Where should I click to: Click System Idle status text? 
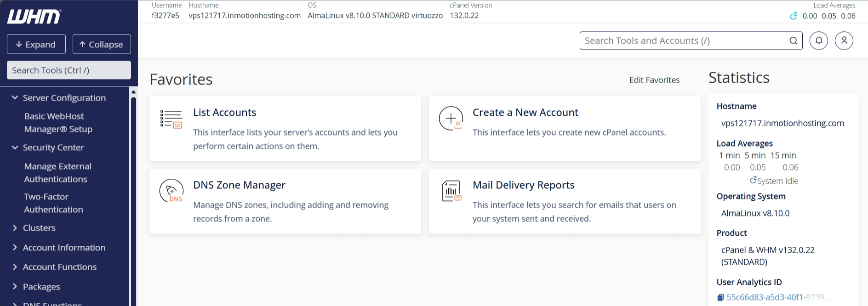(x=778, y=181)
